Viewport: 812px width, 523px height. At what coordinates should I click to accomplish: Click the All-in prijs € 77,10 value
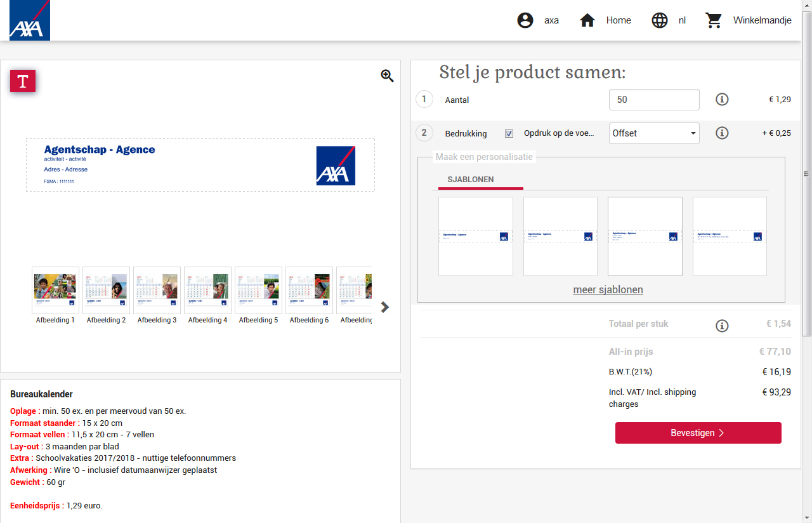[775, 352]
